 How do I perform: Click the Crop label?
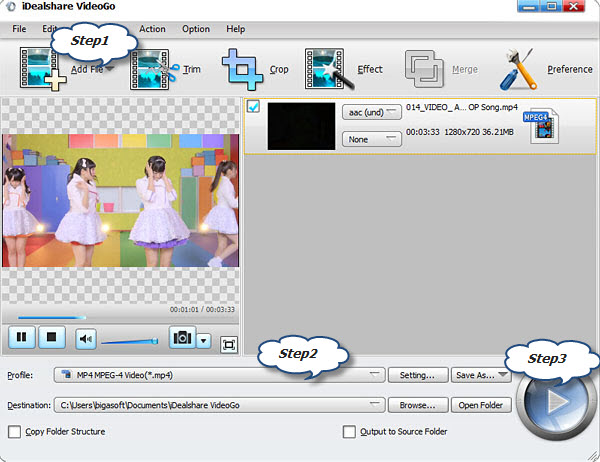(279, 69)
